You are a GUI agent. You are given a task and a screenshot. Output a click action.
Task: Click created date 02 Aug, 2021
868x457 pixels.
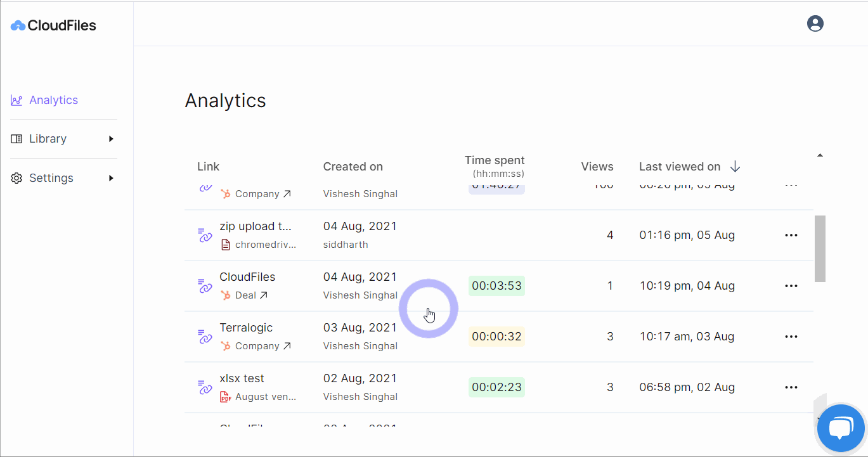(x=360, y=378)
